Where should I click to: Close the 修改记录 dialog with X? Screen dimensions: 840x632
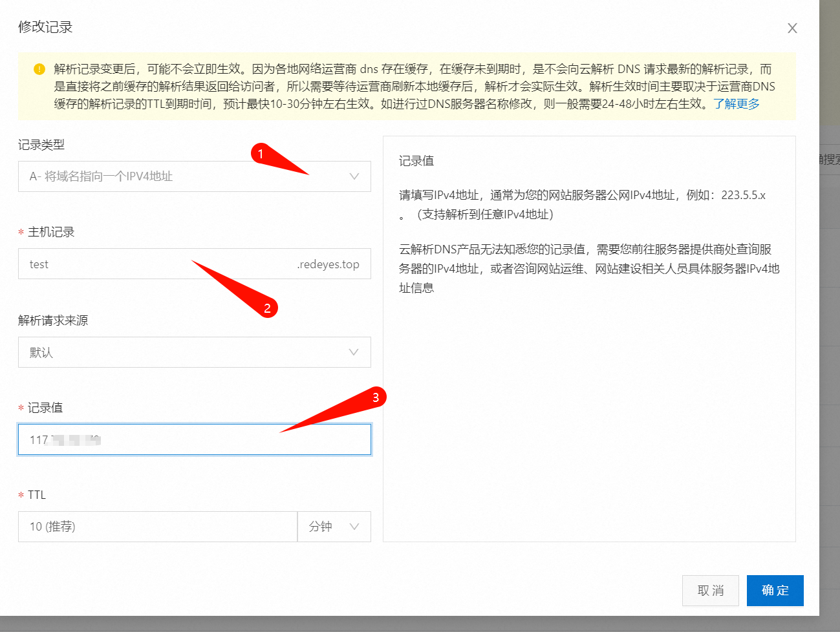coord(792,28)
